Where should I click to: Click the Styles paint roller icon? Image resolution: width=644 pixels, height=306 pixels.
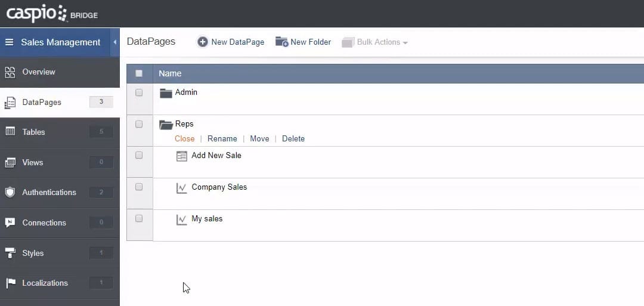point(10,253)
